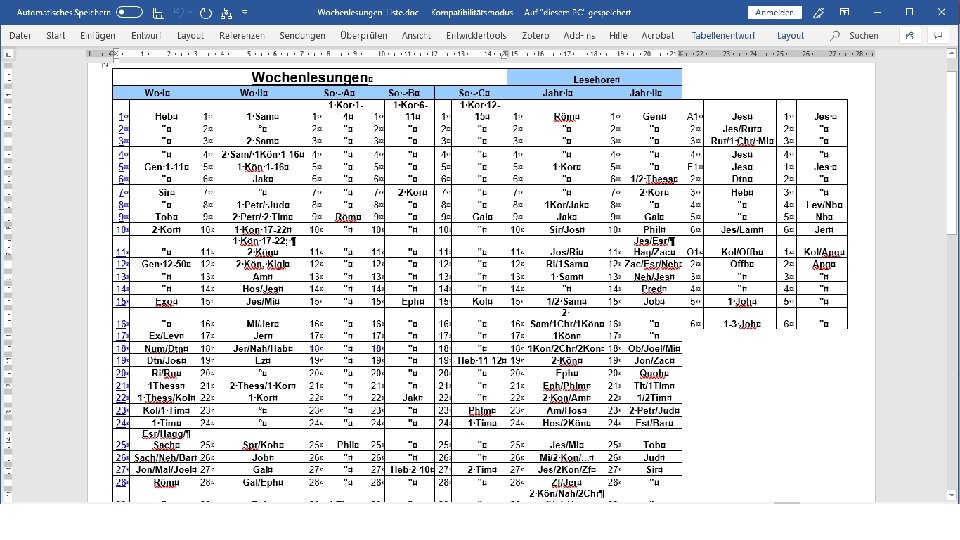Click the touch/mouse mode icon
This screenshot has height=540, width=960.
tap(227, 12)
